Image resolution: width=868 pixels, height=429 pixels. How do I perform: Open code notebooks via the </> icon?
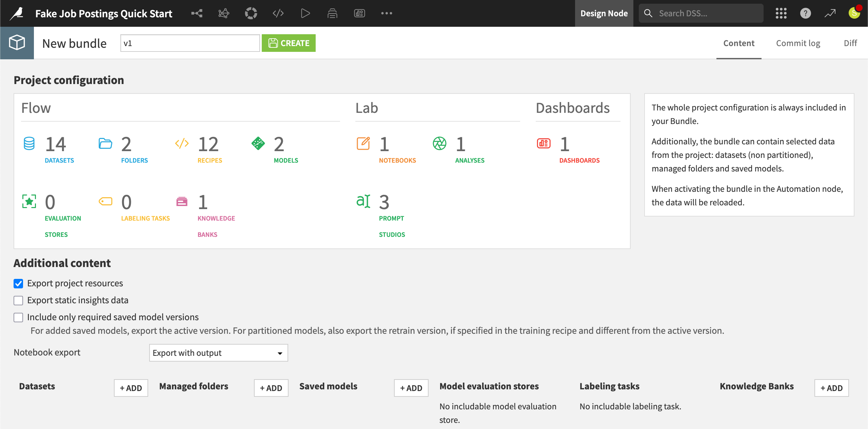point(278,13)
